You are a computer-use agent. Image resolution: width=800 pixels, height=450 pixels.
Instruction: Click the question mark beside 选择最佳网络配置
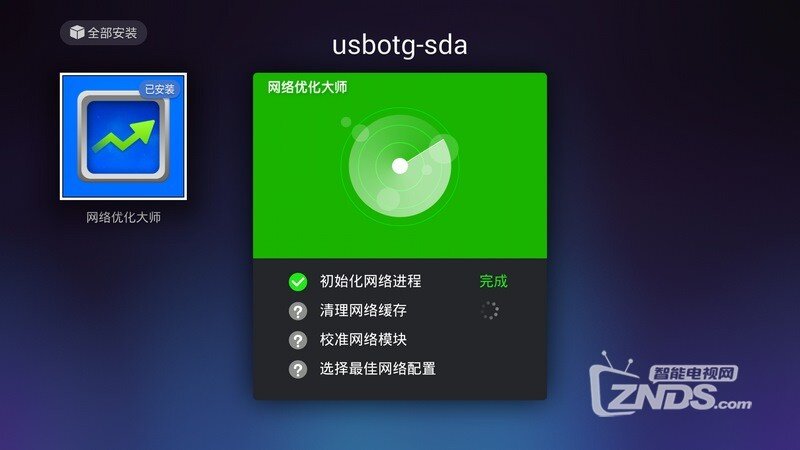tap(298, 369)
